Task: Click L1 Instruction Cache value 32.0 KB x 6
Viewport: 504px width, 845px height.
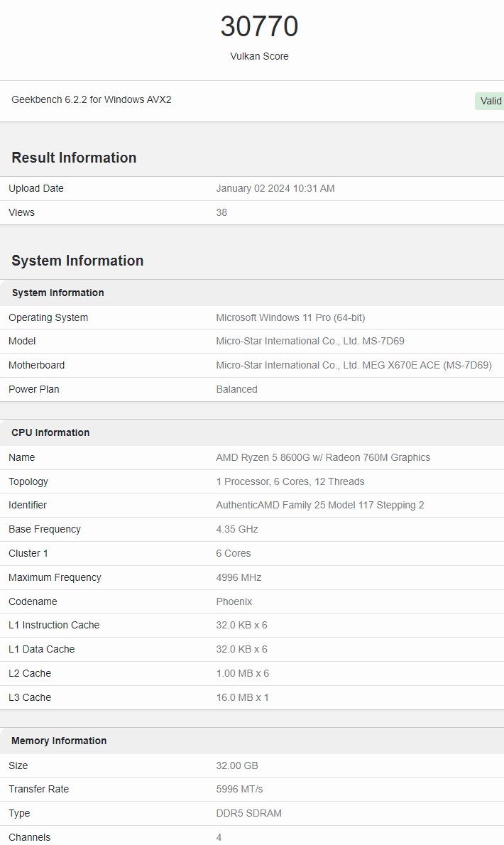Action: 241,625
